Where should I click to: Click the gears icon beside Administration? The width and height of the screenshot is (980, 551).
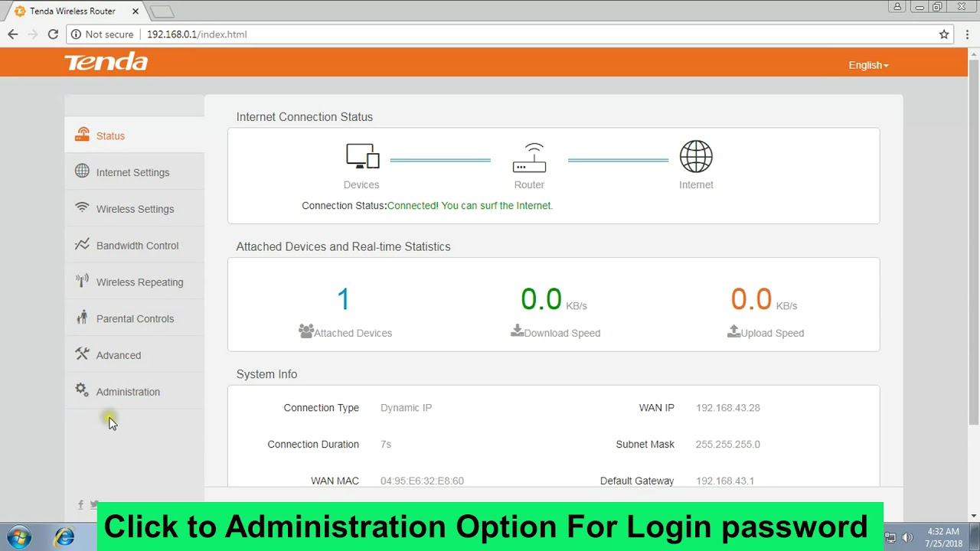82,390
